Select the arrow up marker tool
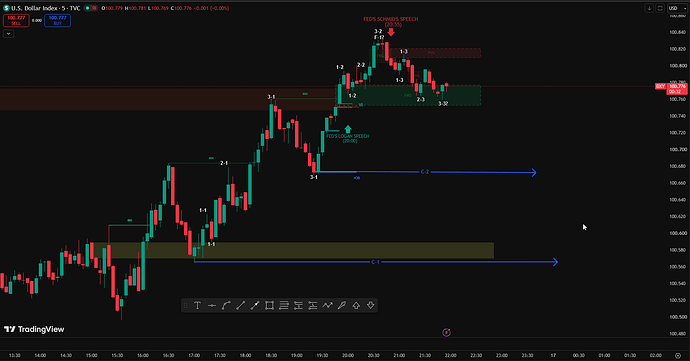This screenshot has height=361, width=690. click(x=356, y=305)
